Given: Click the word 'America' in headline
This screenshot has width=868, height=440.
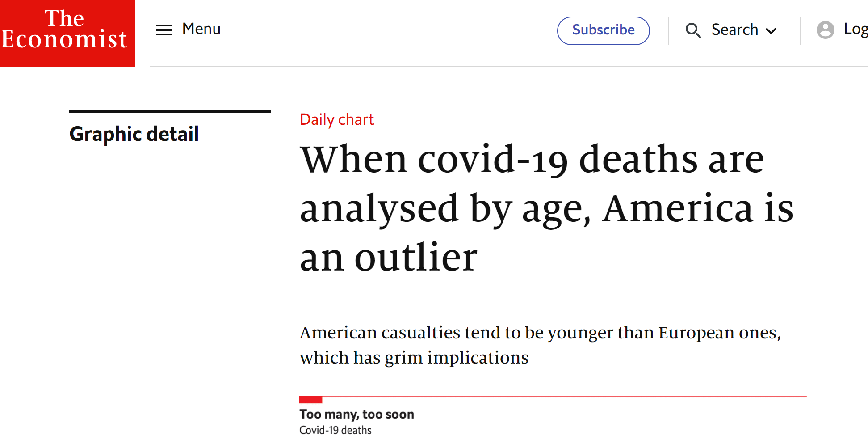Looking at the screenshot, I should point(677,209).
